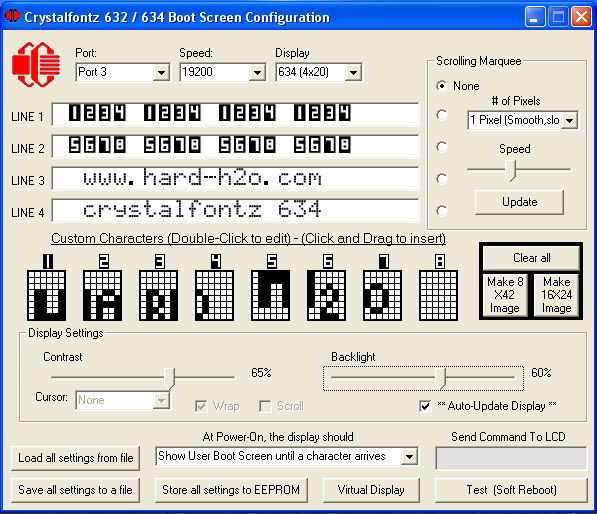This screenshot has width=597, height=514.
Task: Click the Make 8X42 Image button
Action: (x=505, y=295)
